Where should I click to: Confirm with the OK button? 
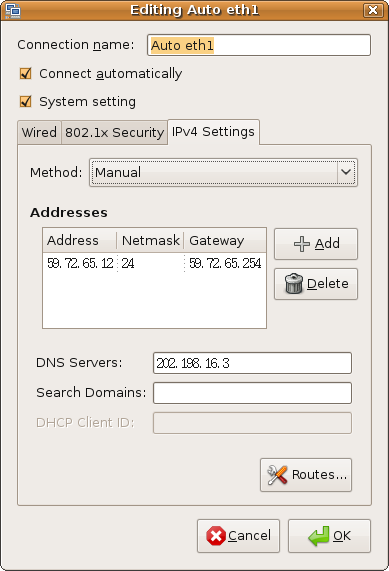point(329,536)
